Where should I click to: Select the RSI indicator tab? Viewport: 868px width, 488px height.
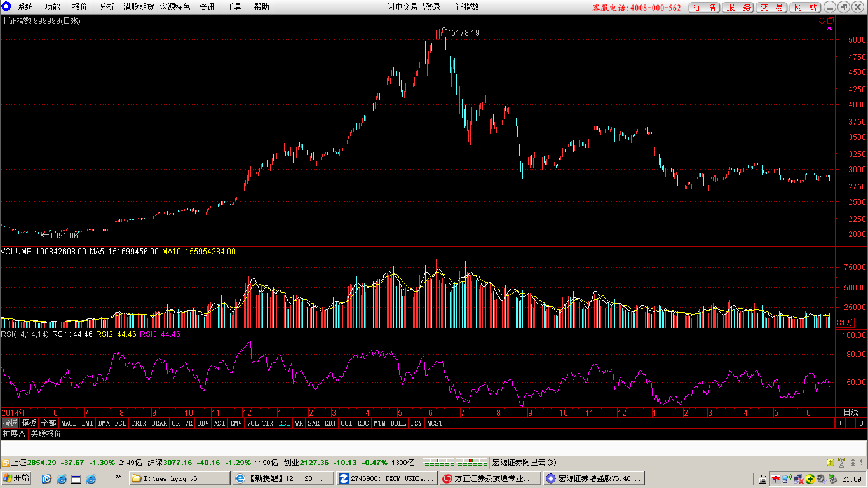pyautogui.click(x=284, y=423)
